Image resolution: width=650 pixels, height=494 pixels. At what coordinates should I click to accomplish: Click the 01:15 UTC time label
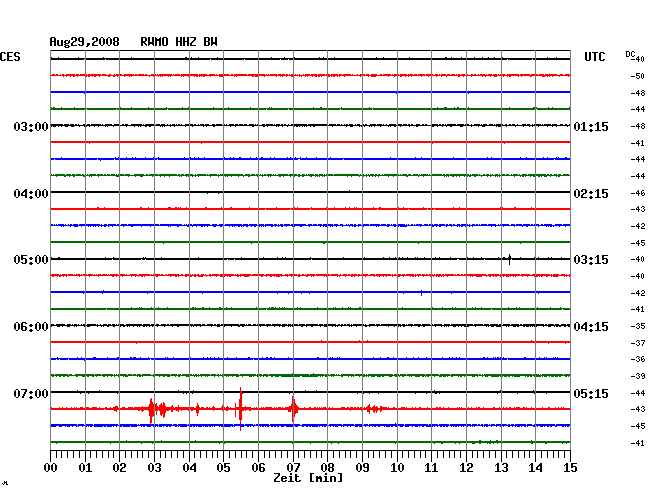[x=591, y=127]
